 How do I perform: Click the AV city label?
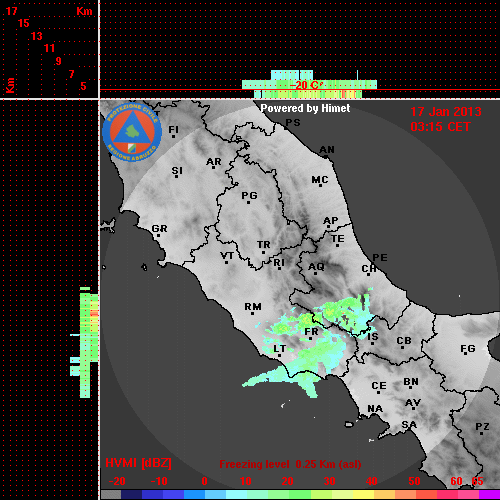413,403
